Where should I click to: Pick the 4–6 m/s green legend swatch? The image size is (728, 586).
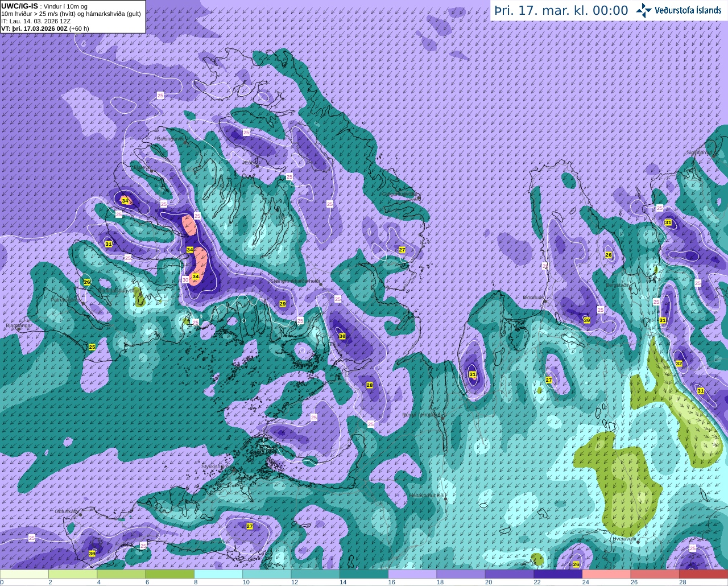coord(122,574)
